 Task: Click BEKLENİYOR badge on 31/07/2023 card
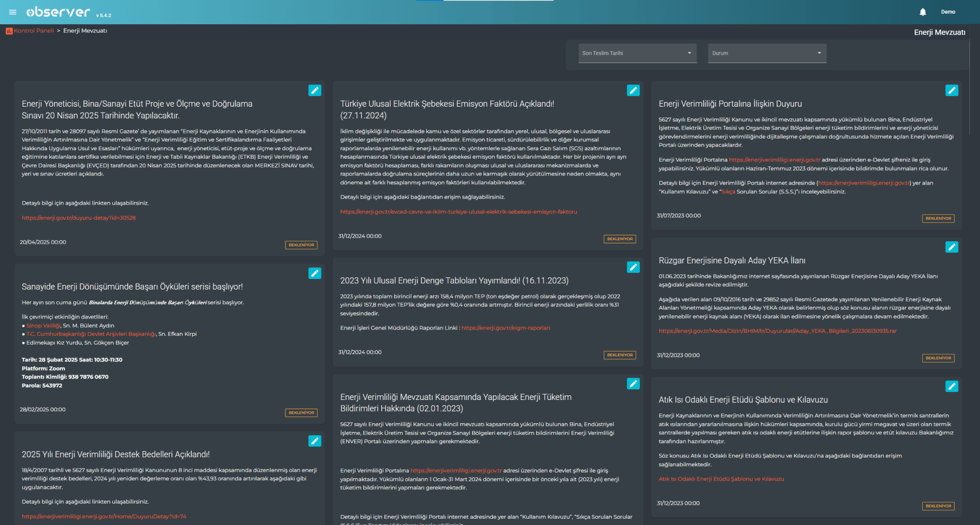pyautogui.click(x=938, y=219)
